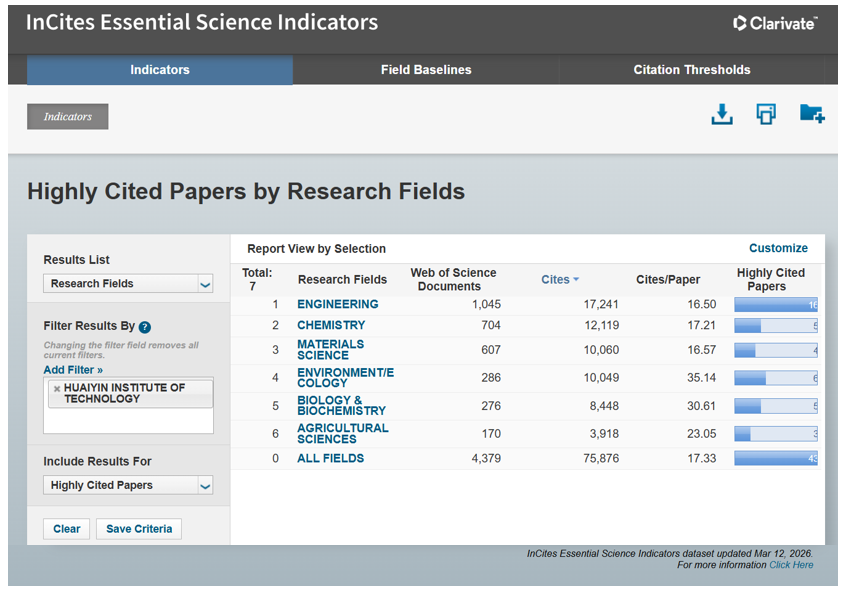Remove the Huaiyin Institute of Technology filter
The image size is (846, 591).
tap(56, 388)
